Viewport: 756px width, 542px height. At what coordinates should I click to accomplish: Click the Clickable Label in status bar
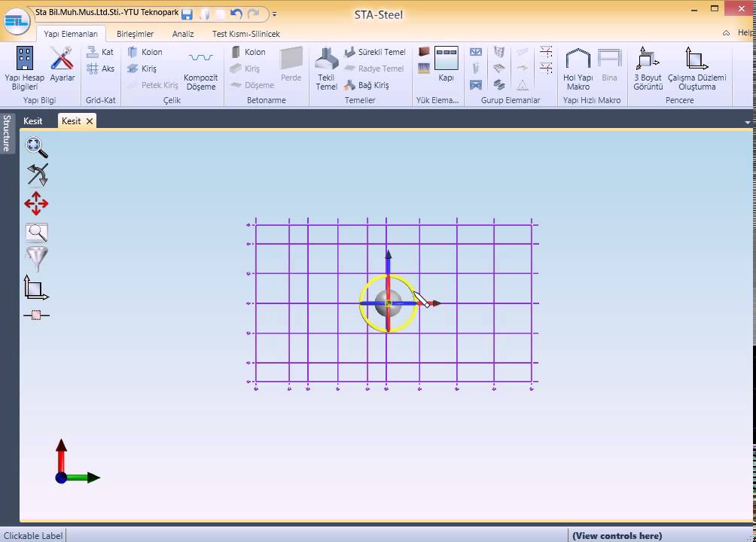point(33,536)
